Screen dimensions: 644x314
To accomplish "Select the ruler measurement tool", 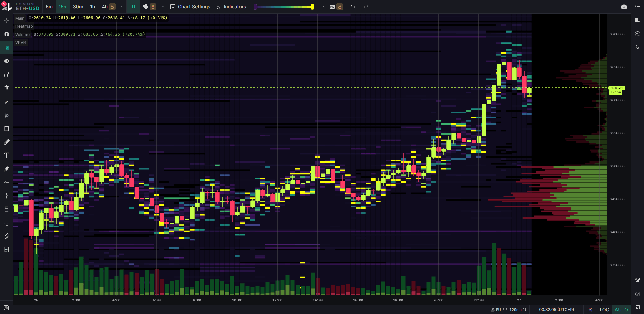I will (6, 142).
